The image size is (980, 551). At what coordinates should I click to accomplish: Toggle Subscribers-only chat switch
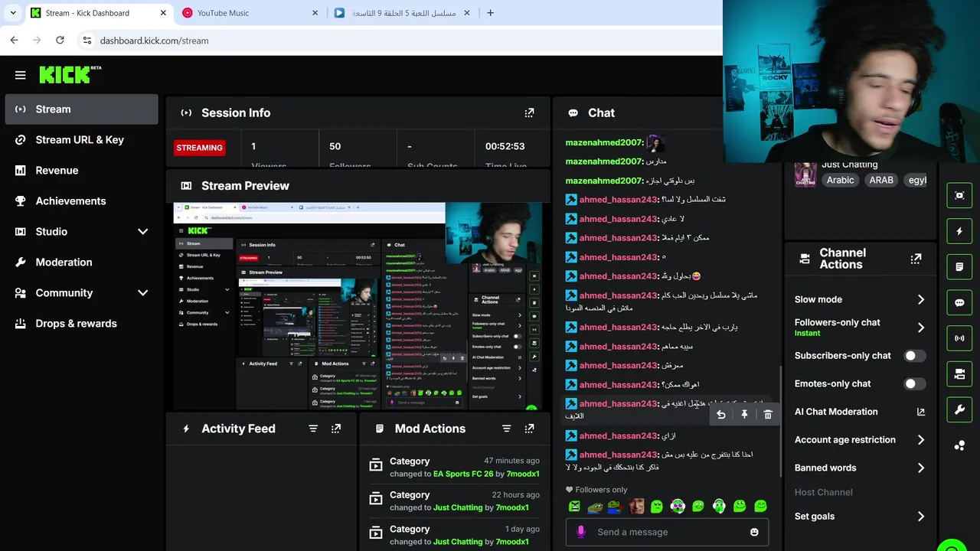pyautogui.click(x=914, y=356)
